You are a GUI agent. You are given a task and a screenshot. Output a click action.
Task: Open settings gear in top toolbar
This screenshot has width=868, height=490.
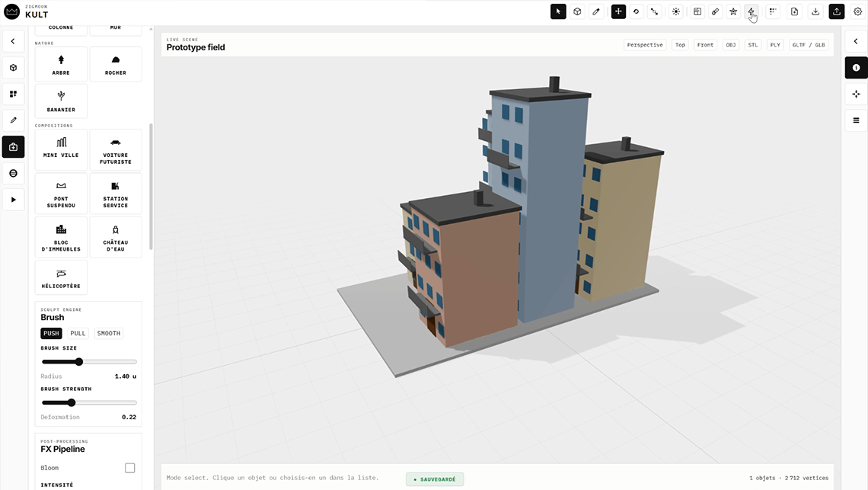click(857, 11)
